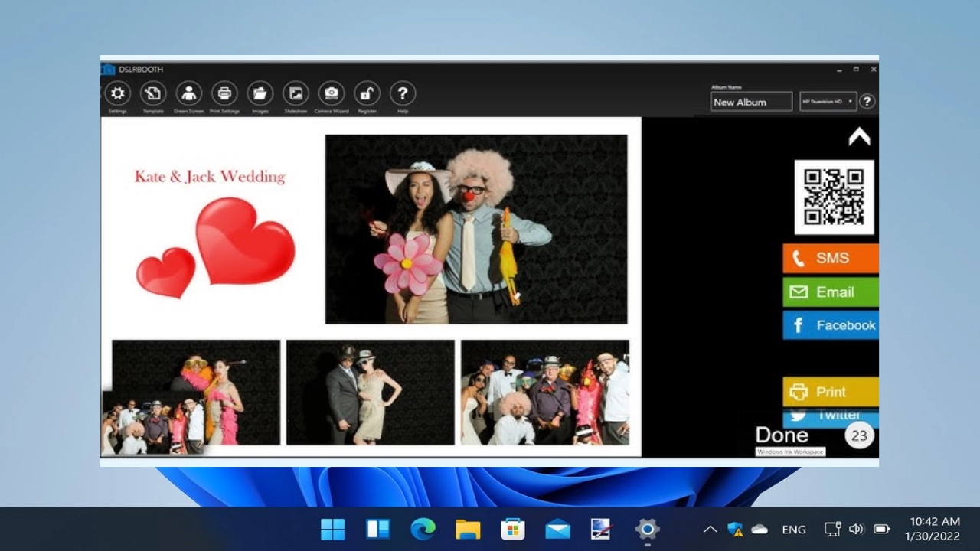The width and height of the screenshot is (980, 551).
Task: Expand the HP Truevision HD camera dropdown
Action: coord(828,102)
